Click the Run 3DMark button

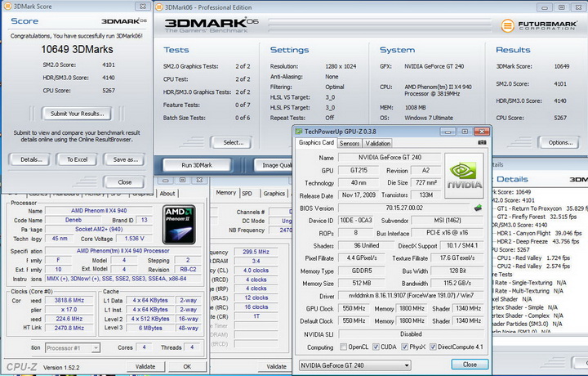[x=197, y=165]
